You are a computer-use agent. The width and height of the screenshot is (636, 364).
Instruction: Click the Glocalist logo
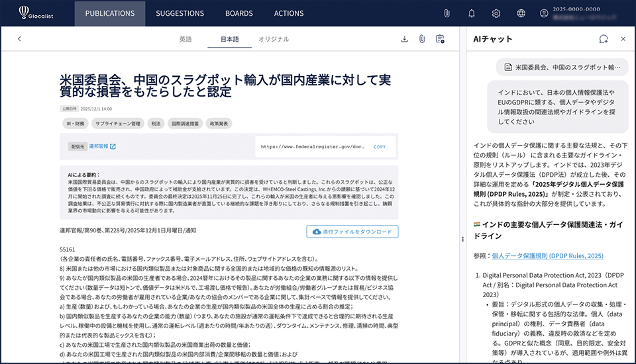tap(36, 13)
